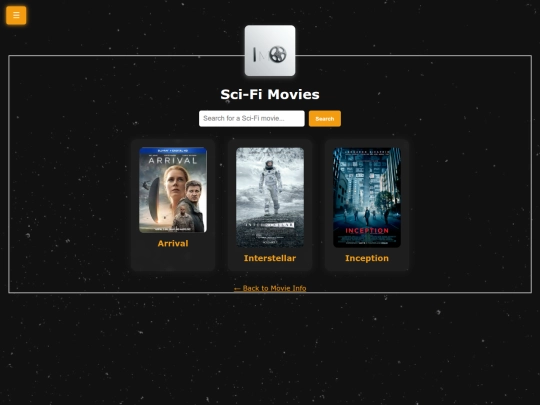
Task: Click the letter I in the logo
Action: tap(255, 54)
